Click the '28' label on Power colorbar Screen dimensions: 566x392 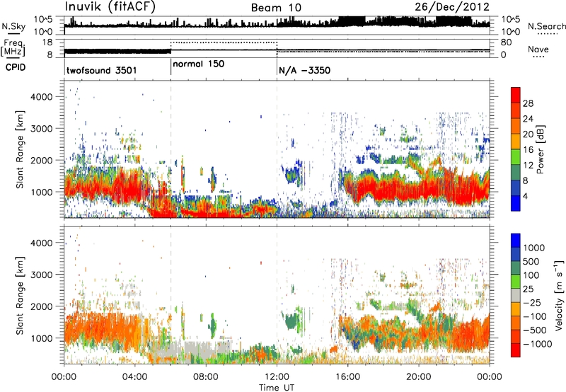click(528, 103)
